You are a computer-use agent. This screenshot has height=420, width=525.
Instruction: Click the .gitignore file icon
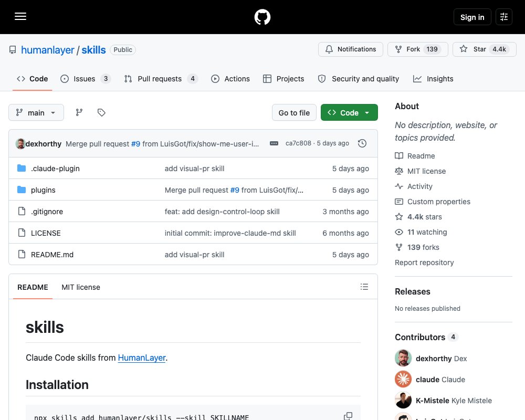(x=22, y=211)
